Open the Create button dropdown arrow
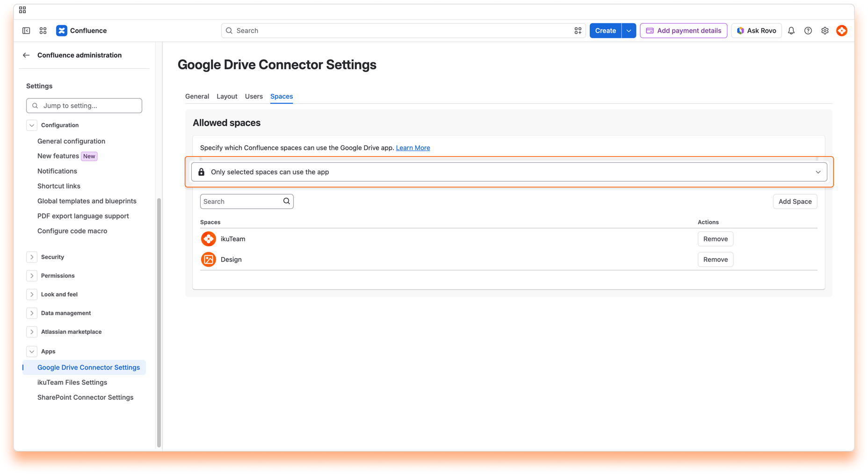The image size is (868, 474). click(629, 30)
